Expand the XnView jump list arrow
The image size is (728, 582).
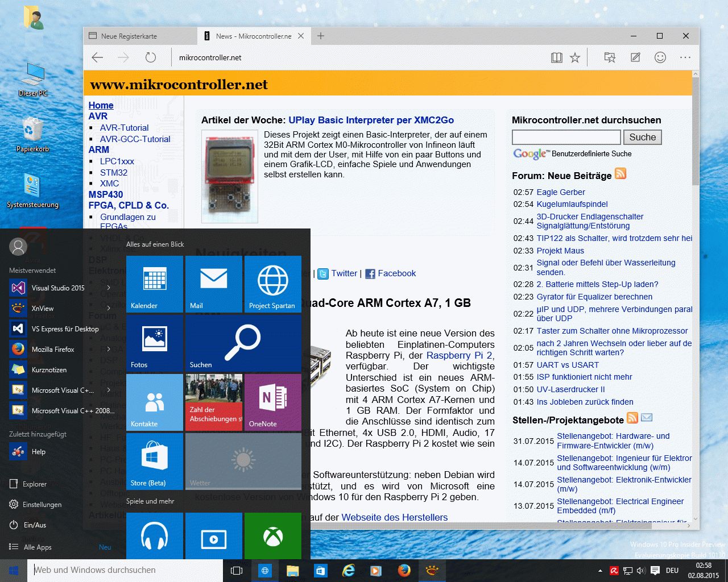(x=109, y=308)
